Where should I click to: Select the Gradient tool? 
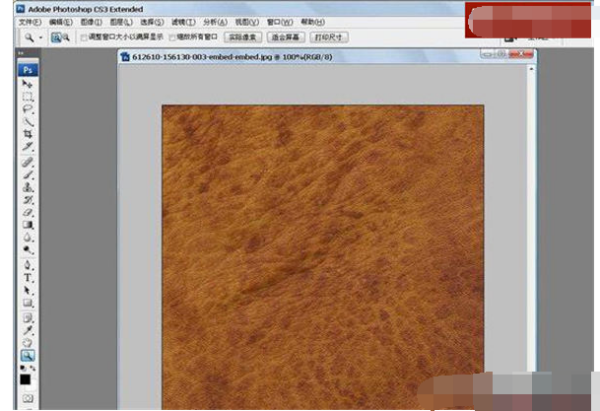coord(28,225)
